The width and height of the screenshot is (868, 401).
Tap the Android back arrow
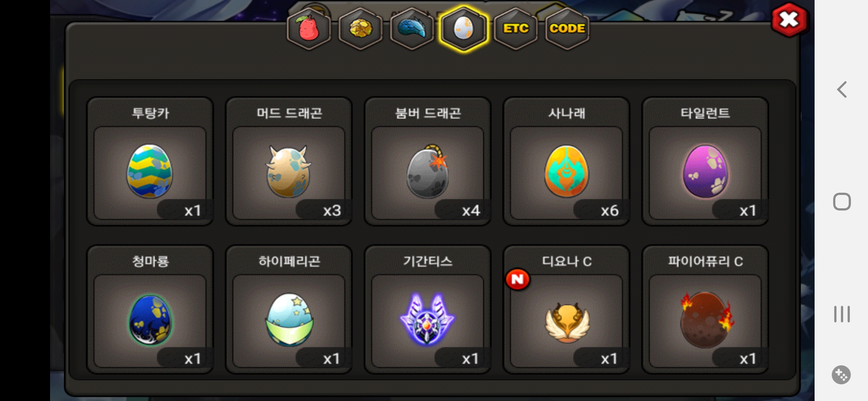click(x=842, y=89)
